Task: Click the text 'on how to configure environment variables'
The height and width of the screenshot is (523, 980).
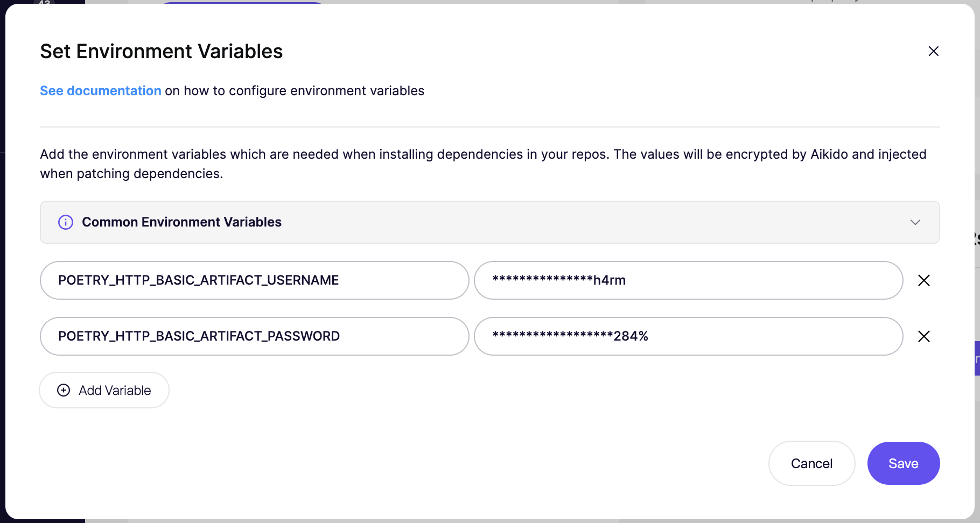Action: [295, 91]
